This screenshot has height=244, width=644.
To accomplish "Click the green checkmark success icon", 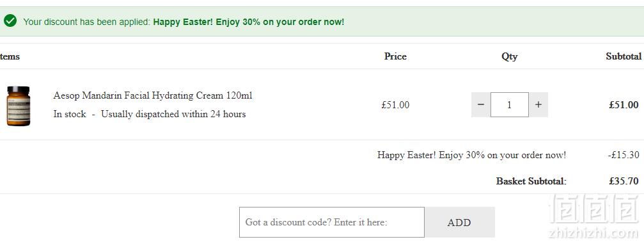I will 10,21.
